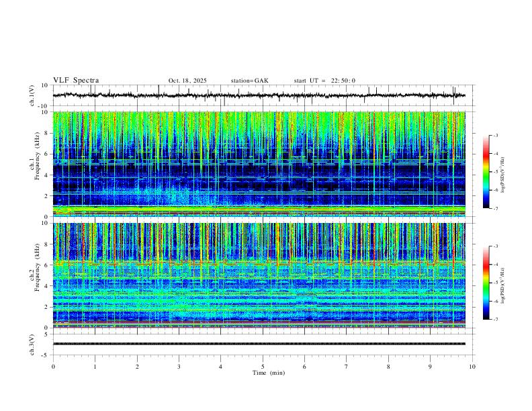Click the "station=GAK" header text
This screenshot has height=411, width=532.
[249, 81]
